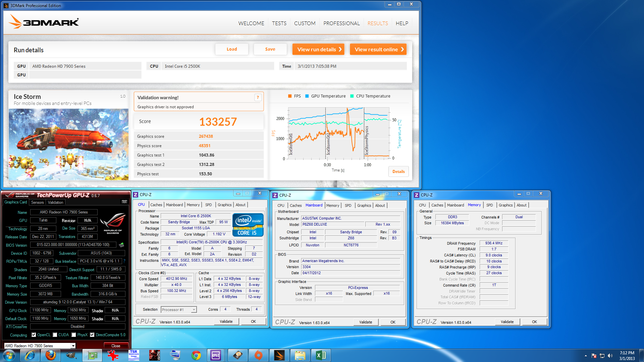The width and height of the screenshot is (644, 362).
Task: Toggle the CUDA checkbox in GPU-Z
Action: click(55, 335)
